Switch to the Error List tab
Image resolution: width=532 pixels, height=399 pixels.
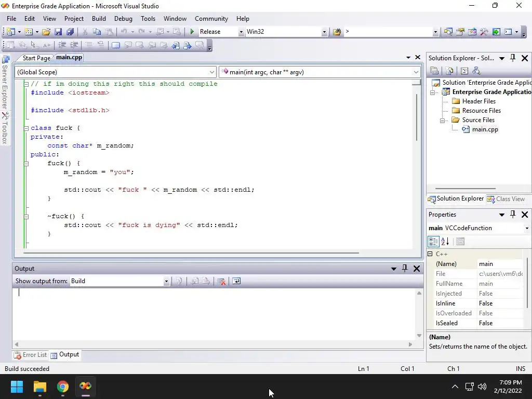(x=31, y=355)
